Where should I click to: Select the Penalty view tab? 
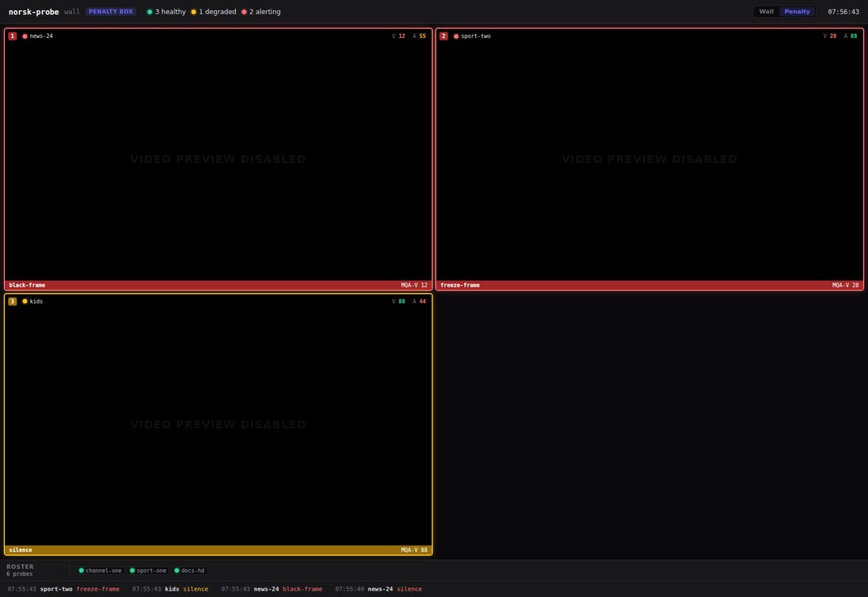pyautogui.click(x=797, y=12)
